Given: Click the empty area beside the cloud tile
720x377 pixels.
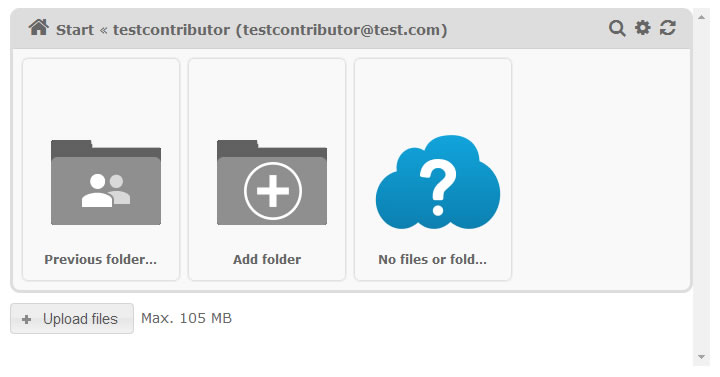Looking at the screenshot, I should pos(601,169).
